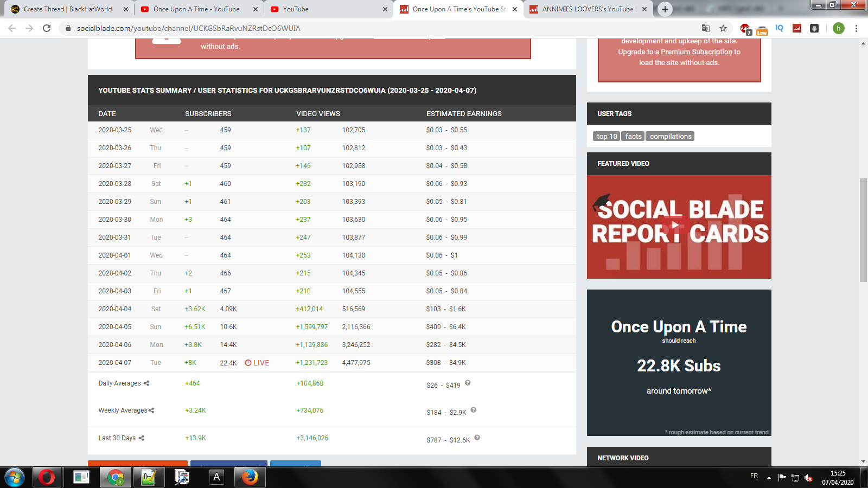Viewport: 868px width, 488px height.
Task: Change the FR input language
Action: pos(754,476)
